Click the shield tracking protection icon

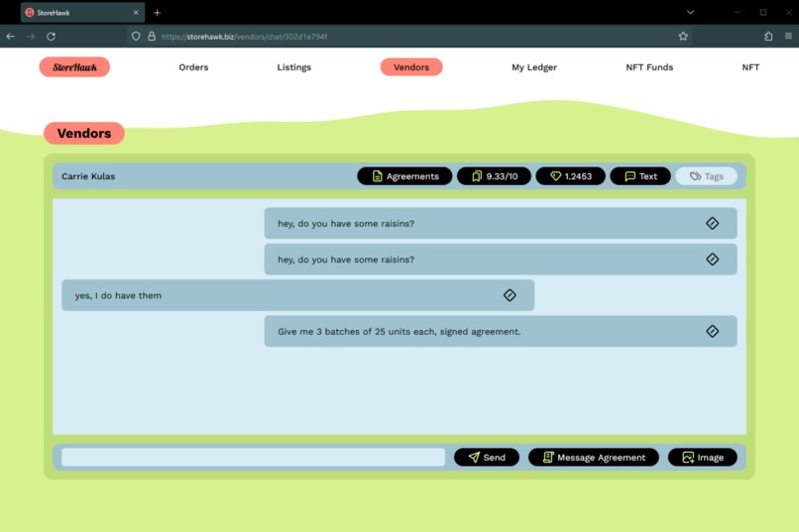(136, 36)
